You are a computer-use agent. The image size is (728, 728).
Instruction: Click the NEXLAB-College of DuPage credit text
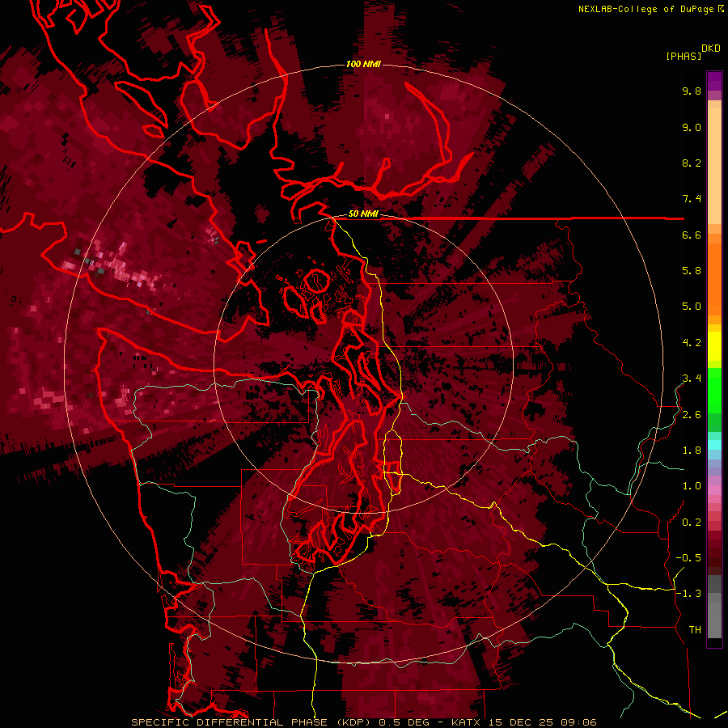(x=645, y=9)
